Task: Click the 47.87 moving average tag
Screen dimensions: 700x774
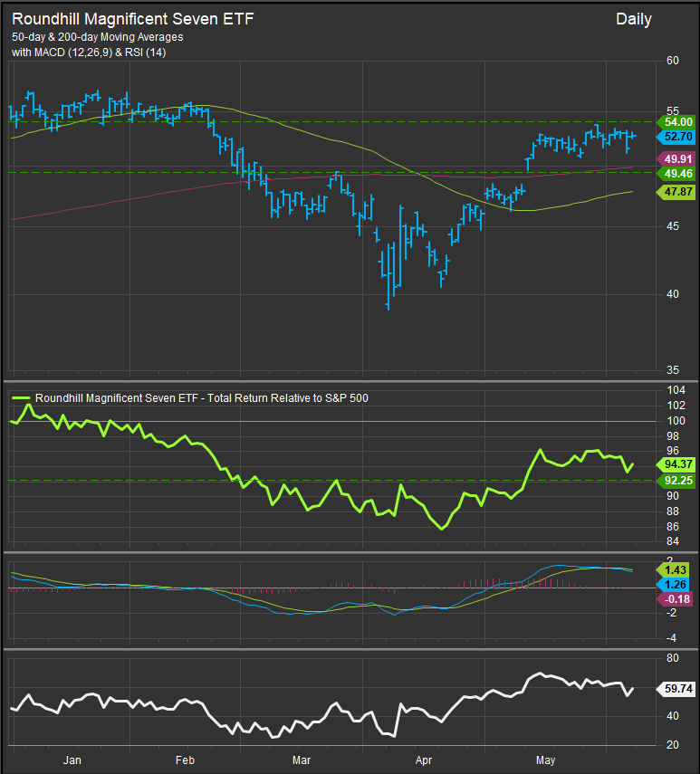Action: (x=676, y=192)
